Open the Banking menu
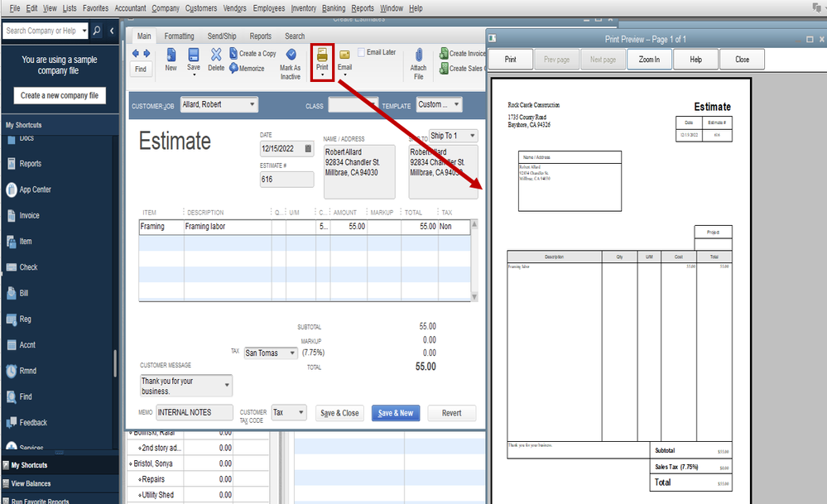Screen dimensions: 827x504 [334, 8]
